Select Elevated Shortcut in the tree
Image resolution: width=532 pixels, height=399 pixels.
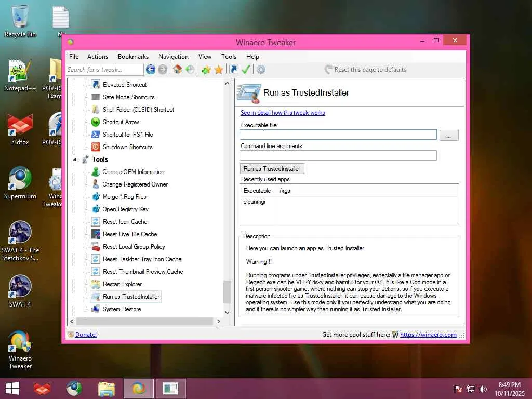(x=125, y=85)
